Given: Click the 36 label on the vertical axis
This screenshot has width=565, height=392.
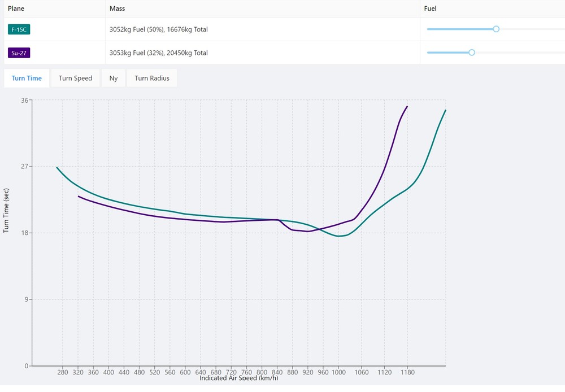Looking at the screenshot, I should (x=24, y=100).
